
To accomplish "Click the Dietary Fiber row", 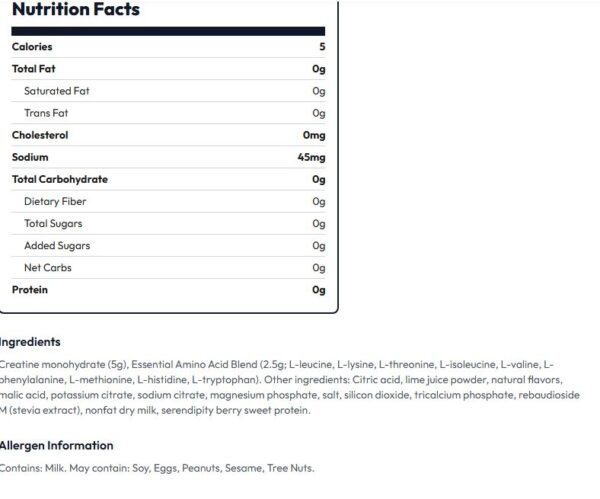I will (168, 202).
